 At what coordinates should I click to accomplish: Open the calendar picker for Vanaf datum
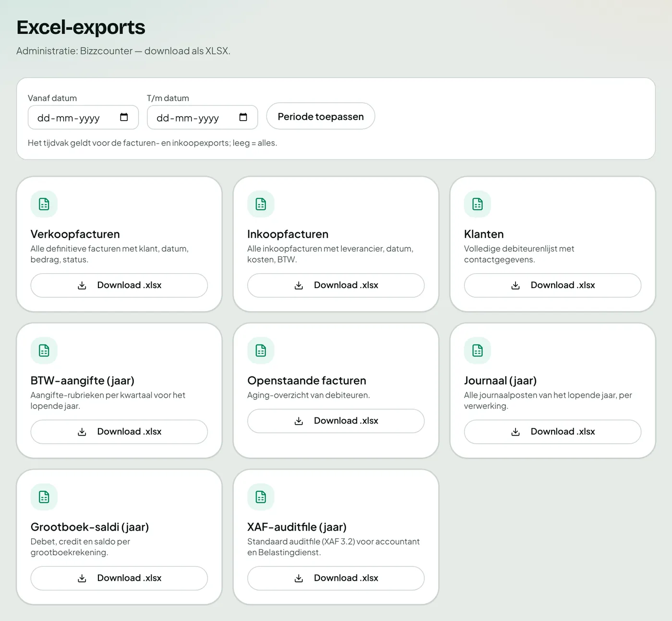pyautogui.click(x=124, y=117)
